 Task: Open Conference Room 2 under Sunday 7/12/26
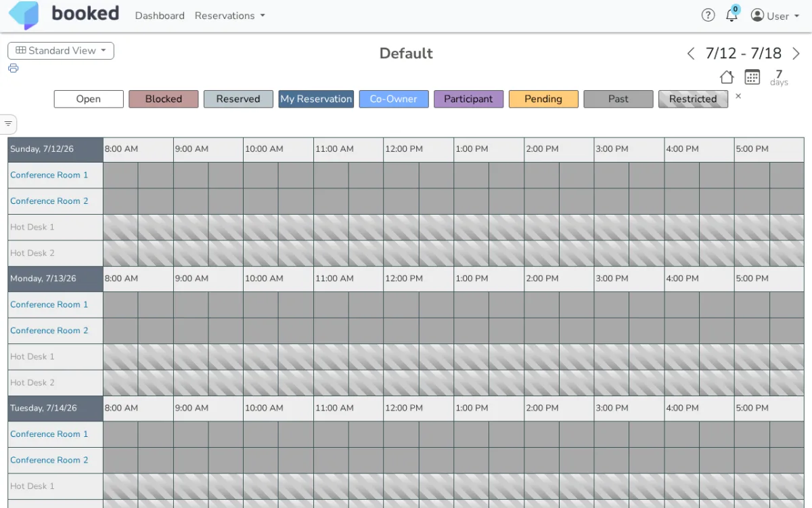click(49, 201)
